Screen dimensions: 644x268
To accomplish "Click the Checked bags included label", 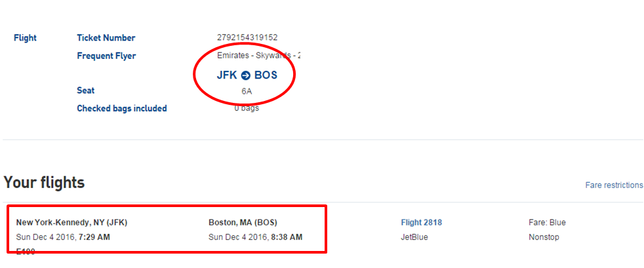I will (x=122, y=108).
